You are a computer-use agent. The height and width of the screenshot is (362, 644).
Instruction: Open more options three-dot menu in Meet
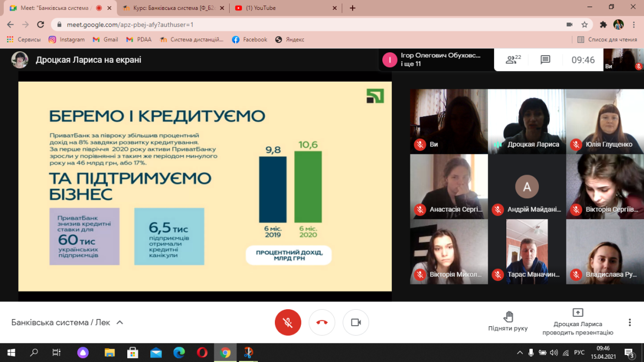click(630, 322)
